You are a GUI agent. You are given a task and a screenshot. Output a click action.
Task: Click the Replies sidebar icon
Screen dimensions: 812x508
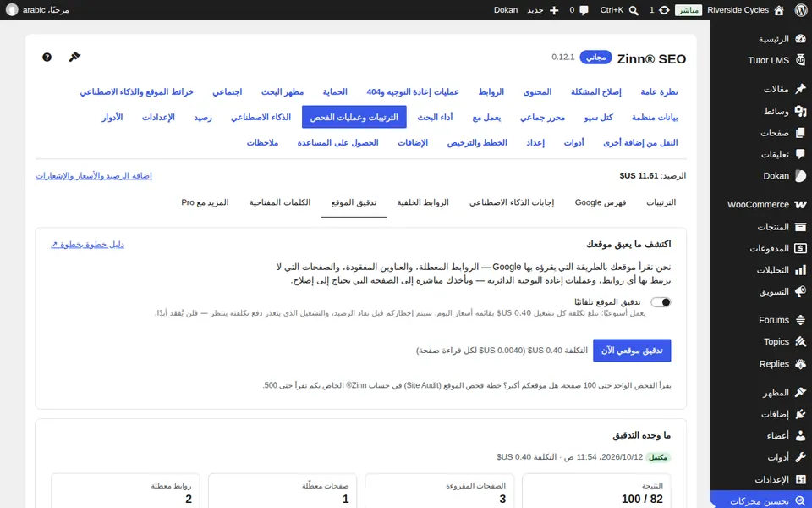801,364
